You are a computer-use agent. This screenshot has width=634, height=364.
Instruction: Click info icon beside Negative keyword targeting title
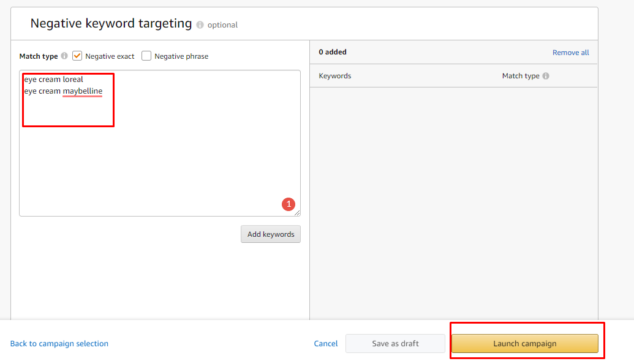click(200, 25)
